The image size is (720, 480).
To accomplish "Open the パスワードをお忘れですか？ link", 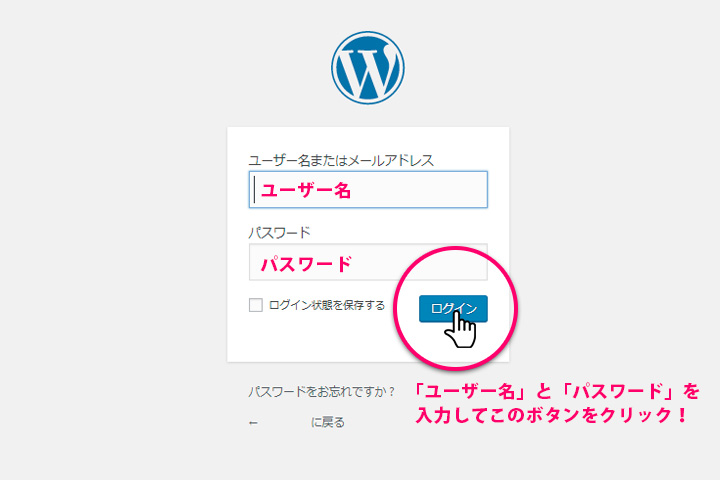I will click(321, 392).
